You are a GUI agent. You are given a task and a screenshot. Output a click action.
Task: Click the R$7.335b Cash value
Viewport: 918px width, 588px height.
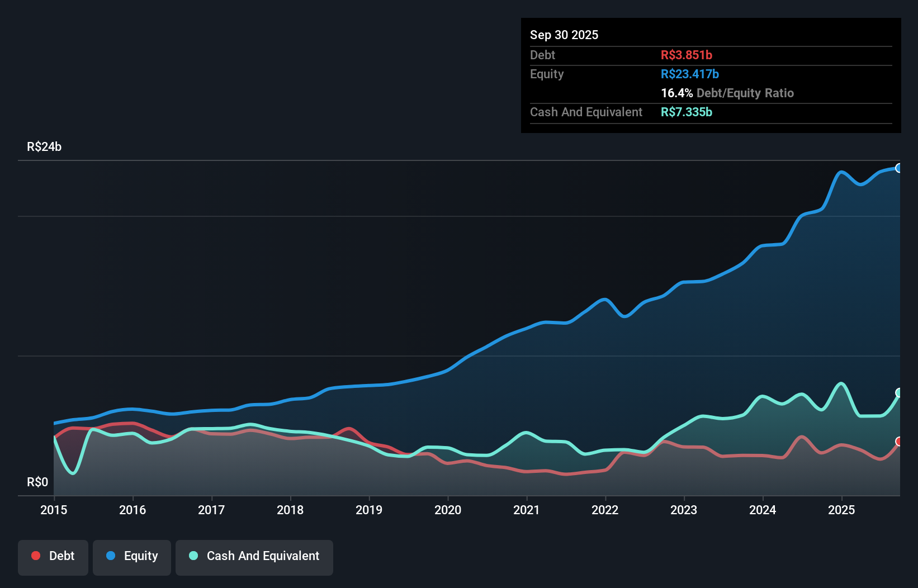(x=687, y=112)
